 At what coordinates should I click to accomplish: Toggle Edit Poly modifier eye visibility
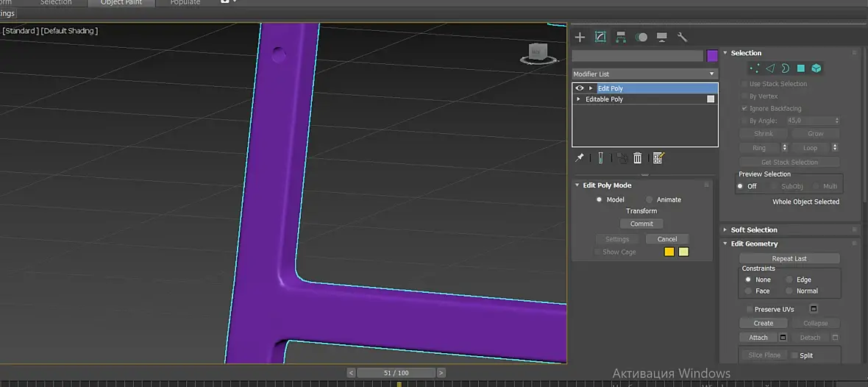(x=580, y=88)
